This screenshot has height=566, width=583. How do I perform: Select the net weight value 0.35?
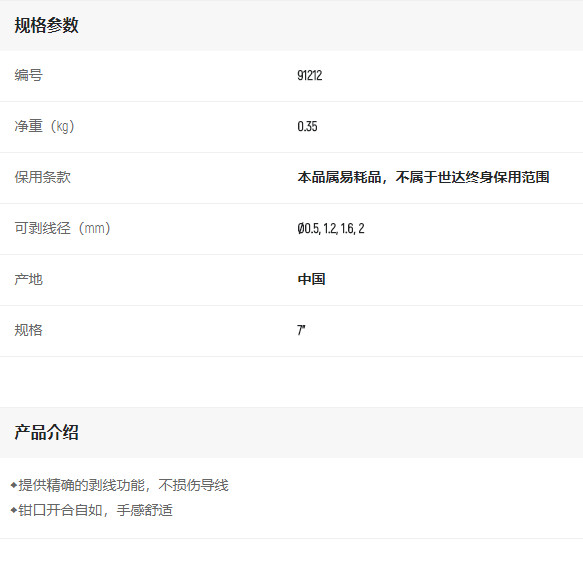click(307, 126)
